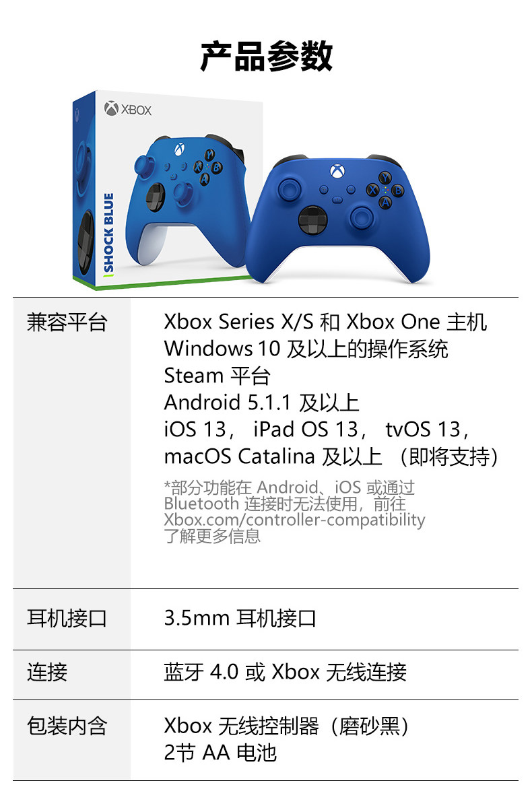Click the Y button on the standalone controller

click(385, 178)
